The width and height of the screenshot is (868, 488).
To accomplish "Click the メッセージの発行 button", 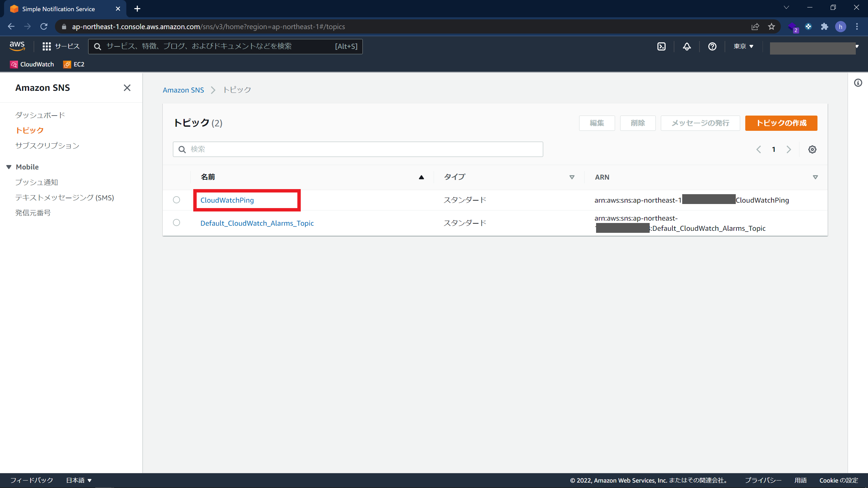I will coord(700,123).
